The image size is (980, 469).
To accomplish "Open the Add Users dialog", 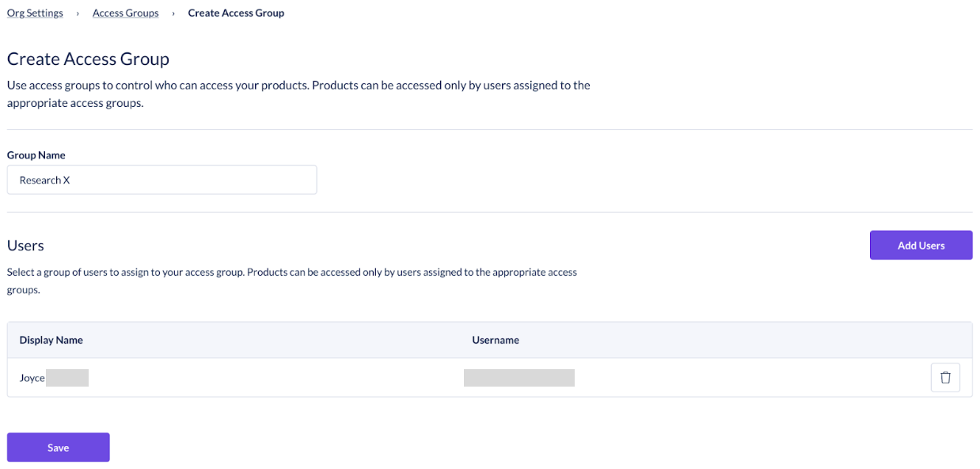I will click(x=921, y=246).
